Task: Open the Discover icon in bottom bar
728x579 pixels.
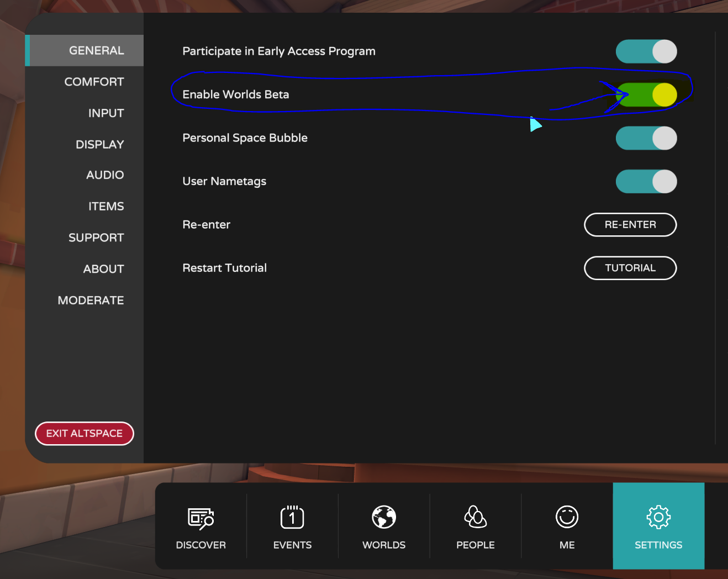Action: [201, 518]
